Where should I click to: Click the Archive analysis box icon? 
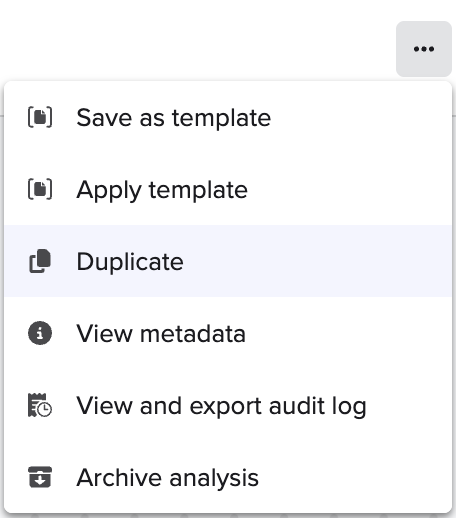tap(40, 477)
